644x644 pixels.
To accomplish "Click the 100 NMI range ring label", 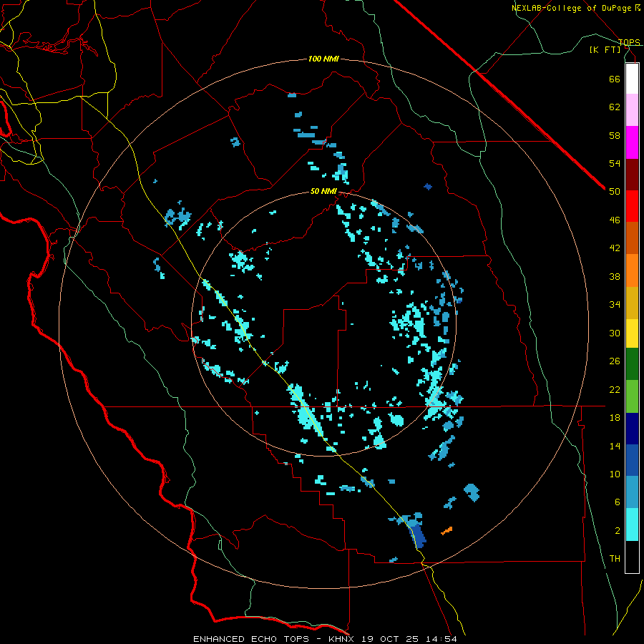I will coord(323,59).
